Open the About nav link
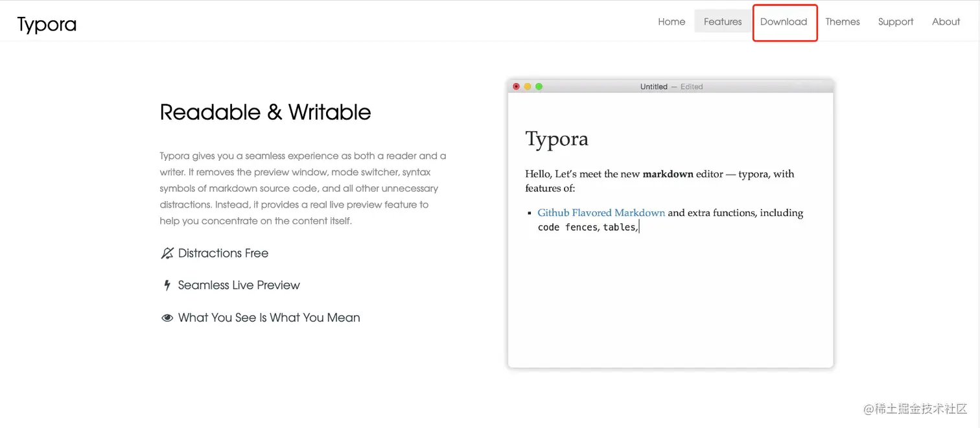The width and height of the screenshot is (980, 428). [x=946, y=21]
